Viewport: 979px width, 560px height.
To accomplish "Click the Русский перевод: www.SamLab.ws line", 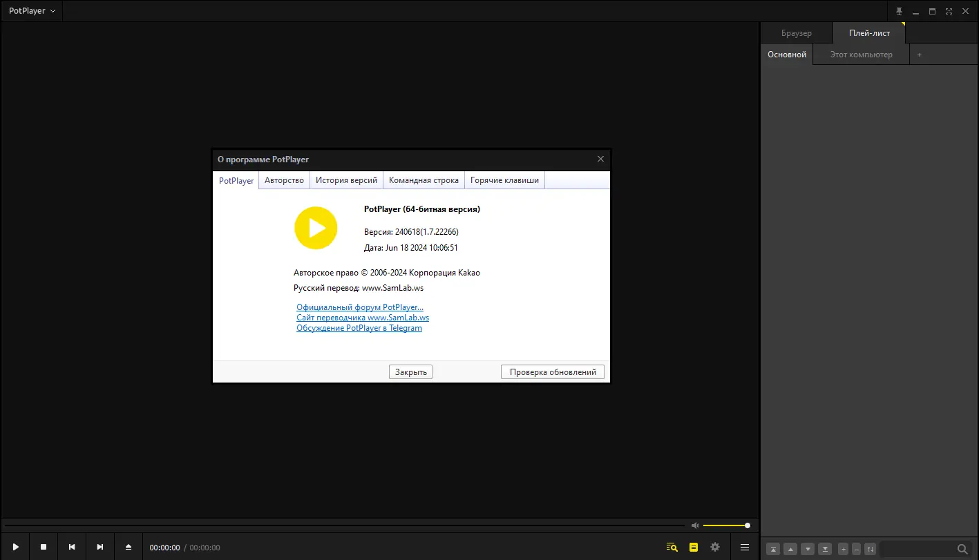I will click(359, 288).
